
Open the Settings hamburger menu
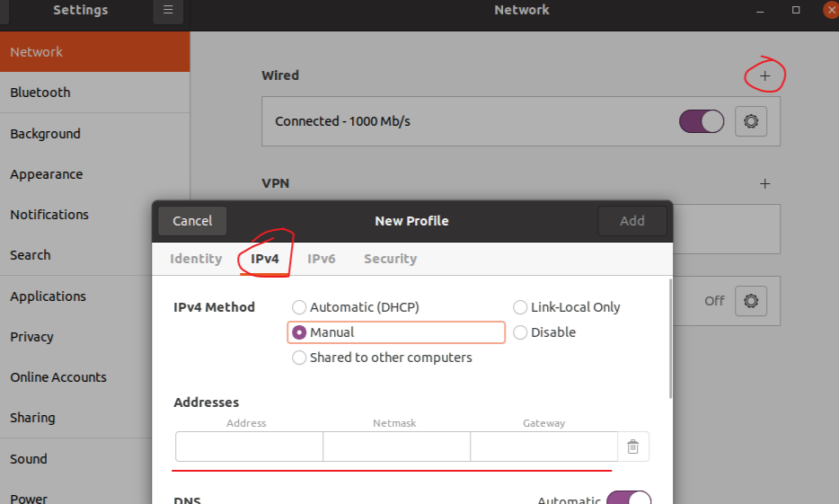[x=168, y=10]
